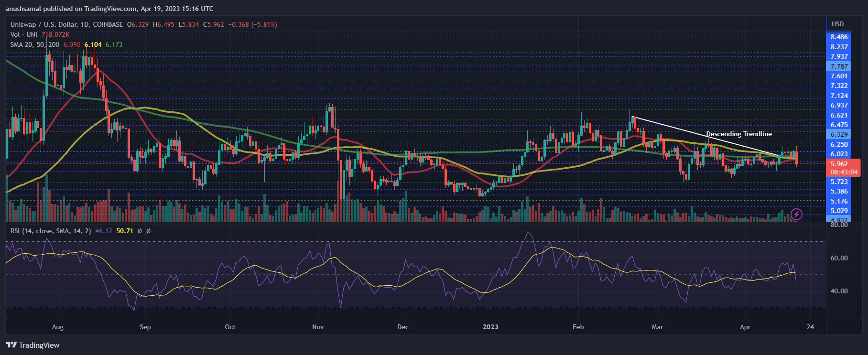Screen dimensions: 868x355
Task: Select the Uniswap / U.S. Dollar symbol title
Action: [66, 24]
